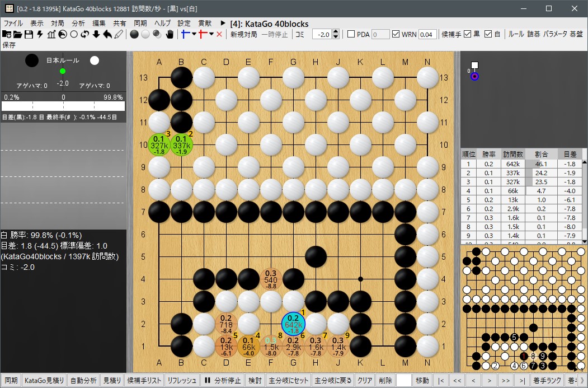Viewport: 588px width, 388px height.
Task: Click the 詰碁 toolbar button
Action: tap(534, 34)
